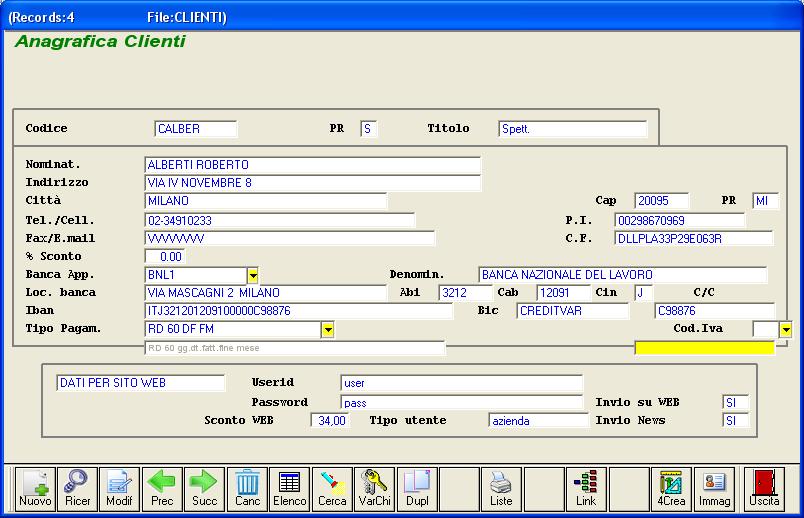The image size is (804, 518).
Task: Click the Userid field containing user
Action: click(x=461, y=383)
